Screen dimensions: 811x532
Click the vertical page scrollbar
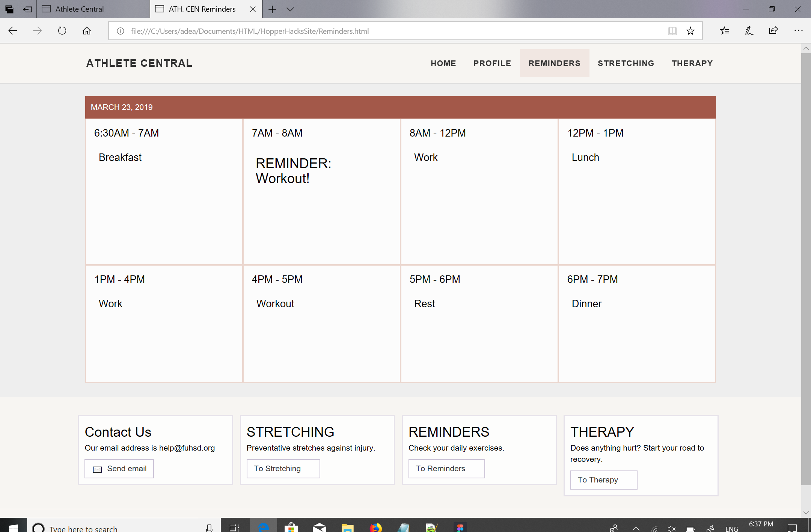pyautogui.click(x=806, y=263)
